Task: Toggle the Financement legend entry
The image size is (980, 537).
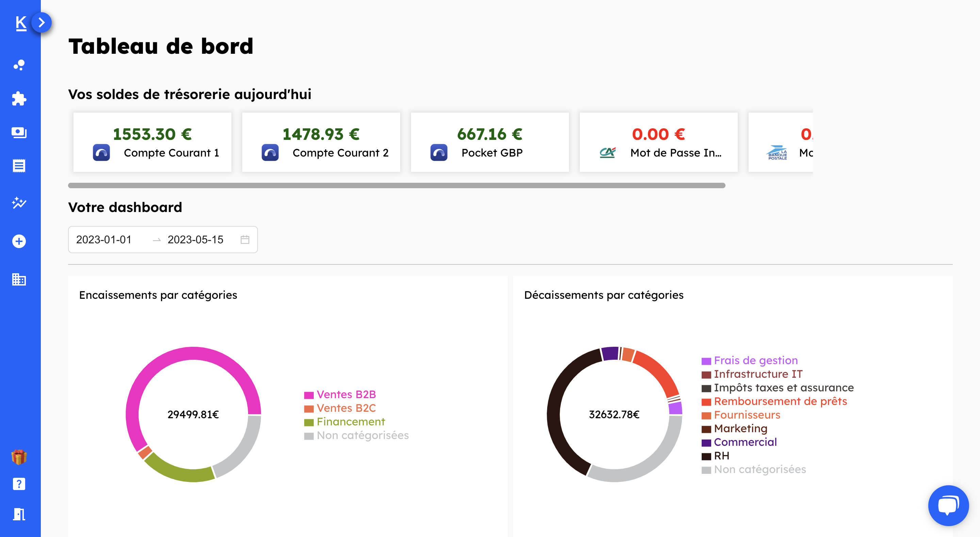Action: click(350, 422)
